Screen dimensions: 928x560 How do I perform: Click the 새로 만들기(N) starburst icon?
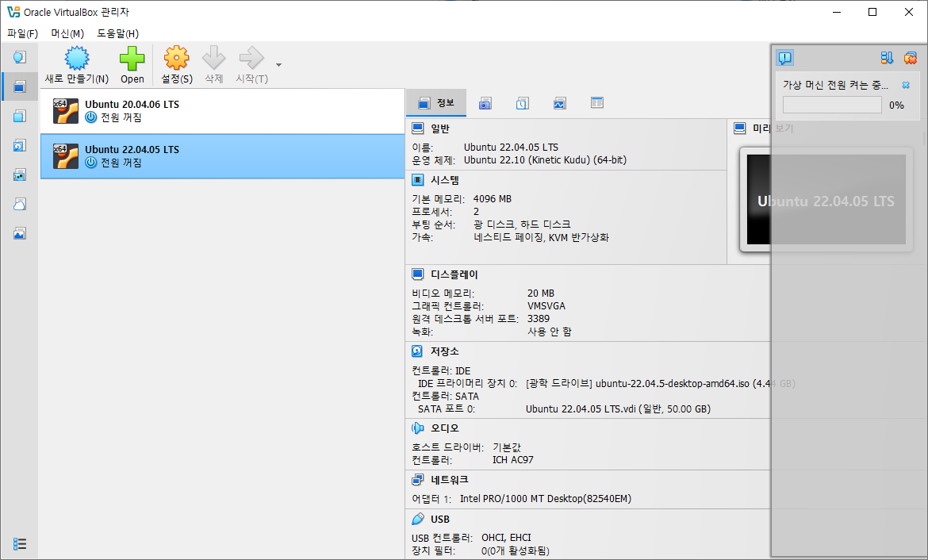[x=76, y=58]
